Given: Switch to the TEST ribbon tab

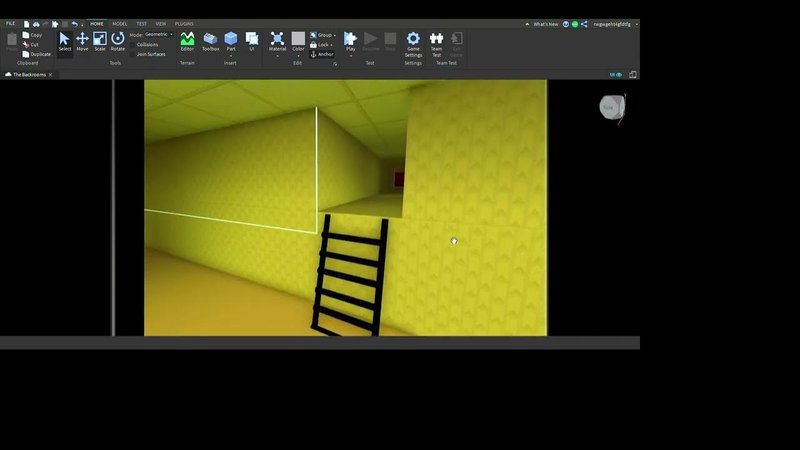Looking at the screenshot, I should coord(141,24).
